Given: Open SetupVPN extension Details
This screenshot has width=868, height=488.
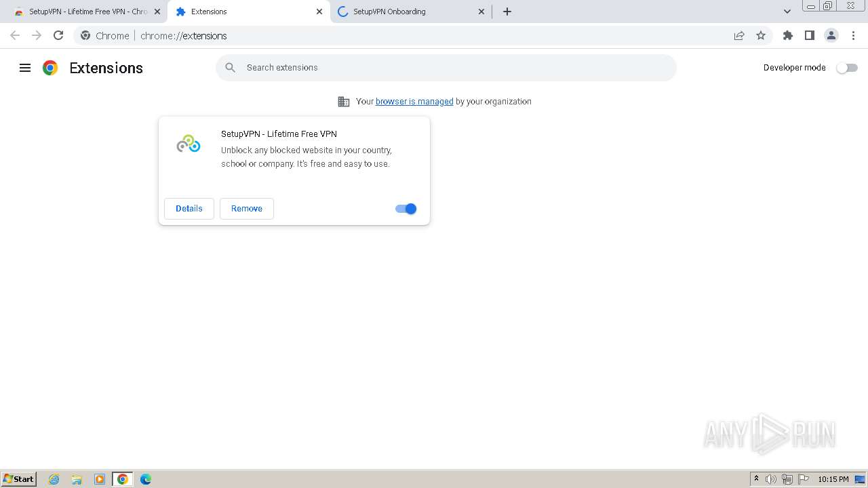Looking at the screenshot, I should coord(189,209).
